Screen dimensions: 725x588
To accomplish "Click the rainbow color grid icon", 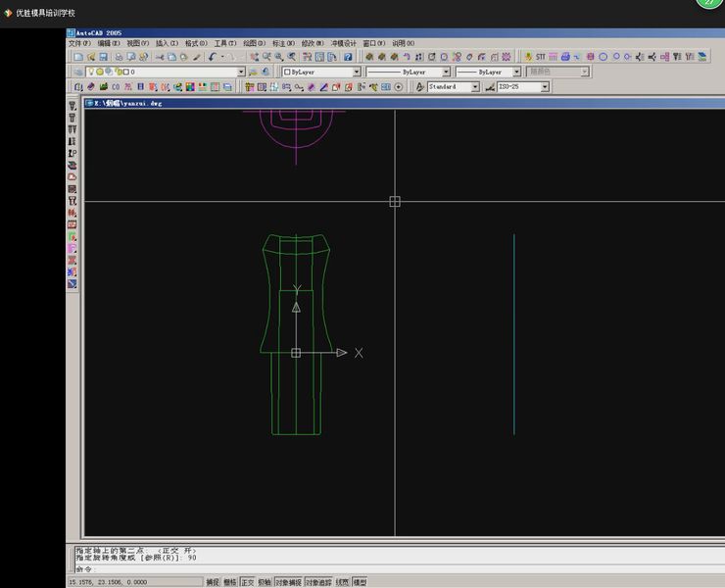I will click(190, 86).
